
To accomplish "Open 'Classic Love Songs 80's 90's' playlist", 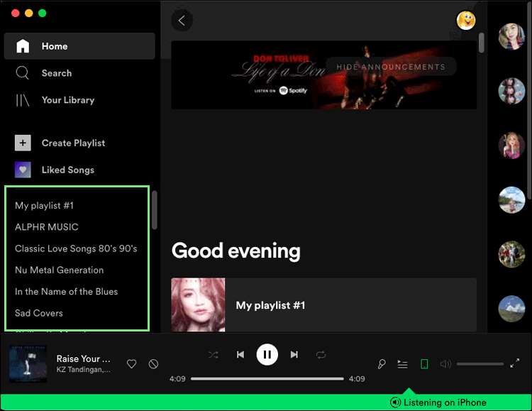I will (76, 248).
